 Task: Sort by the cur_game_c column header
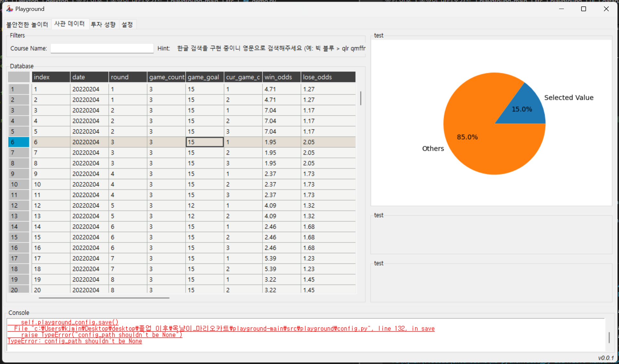point(243,77)
